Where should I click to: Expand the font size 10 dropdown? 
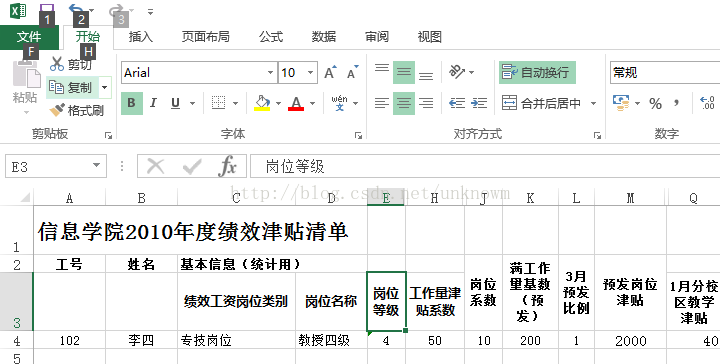(310, 73)
